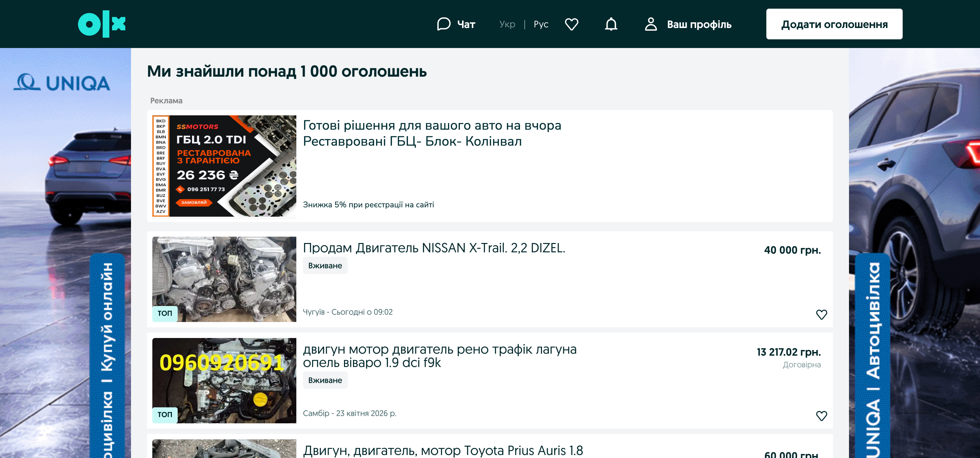The image size is (980, 458).
Task: Click the Договірна label
Action: (x=802, y=365)
